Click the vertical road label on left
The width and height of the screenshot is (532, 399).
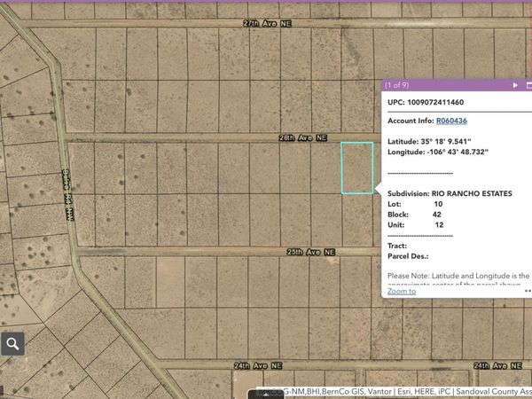67,195
